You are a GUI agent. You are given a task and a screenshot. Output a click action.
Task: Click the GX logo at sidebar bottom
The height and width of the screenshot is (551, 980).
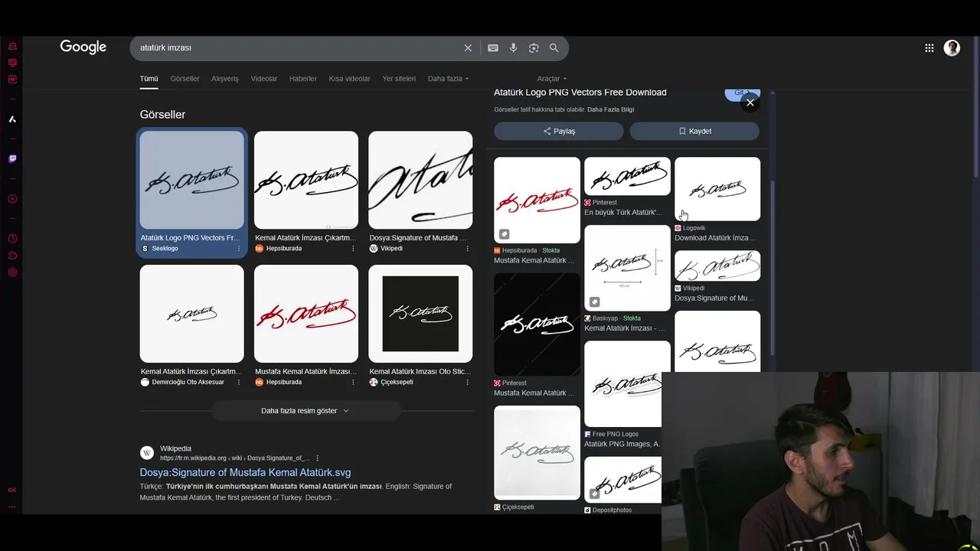pos(12,490)
